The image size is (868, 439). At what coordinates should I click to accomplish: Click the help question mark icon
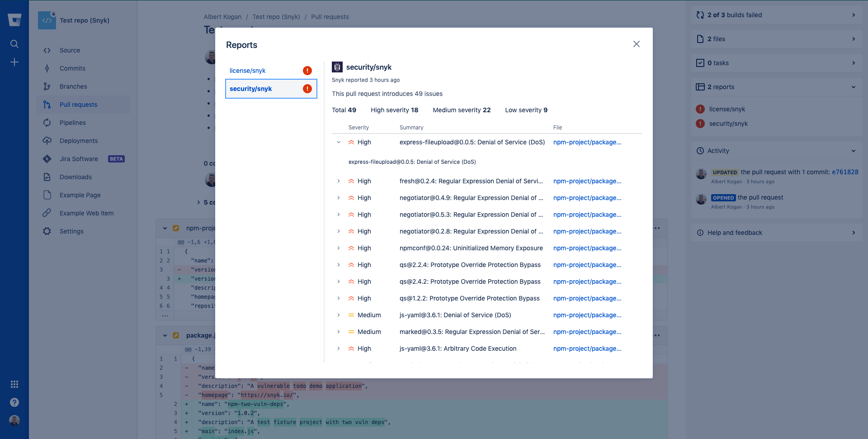pos(14,402)
